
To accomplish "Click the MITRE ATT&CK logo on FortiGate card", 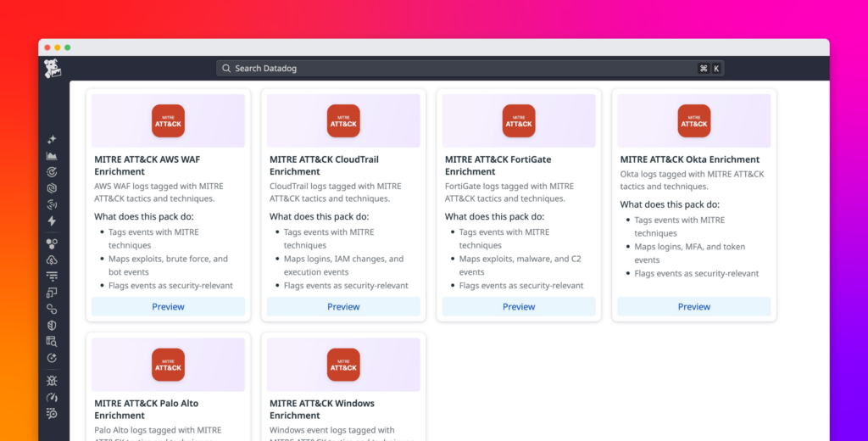I will (519, 120).
